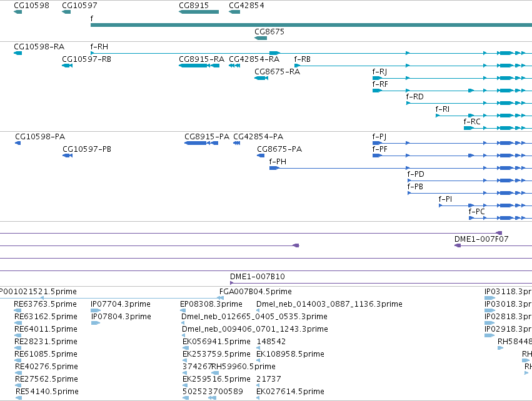532x401 pixels.
Task: Select the IP07804.3prime EST label
Action: pyautogui.click(x=121, y=317)
